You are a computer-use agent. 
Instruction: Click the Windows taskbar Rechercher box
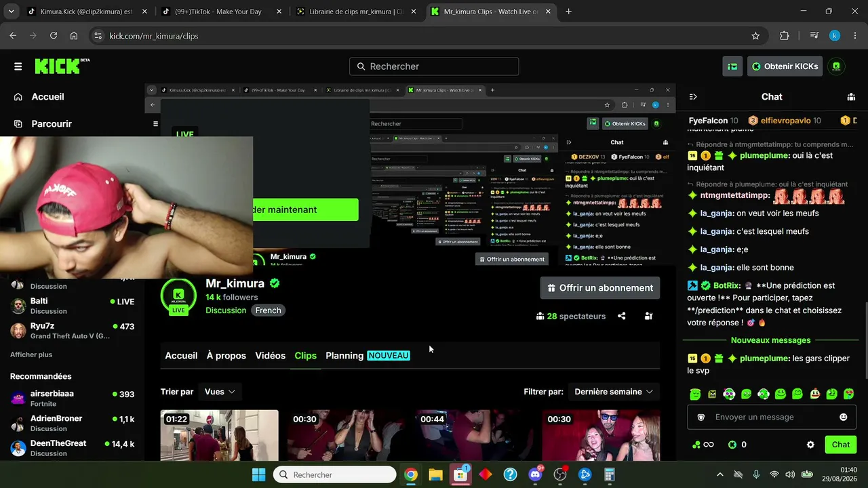pyautogui.click(x=335, y=474)
